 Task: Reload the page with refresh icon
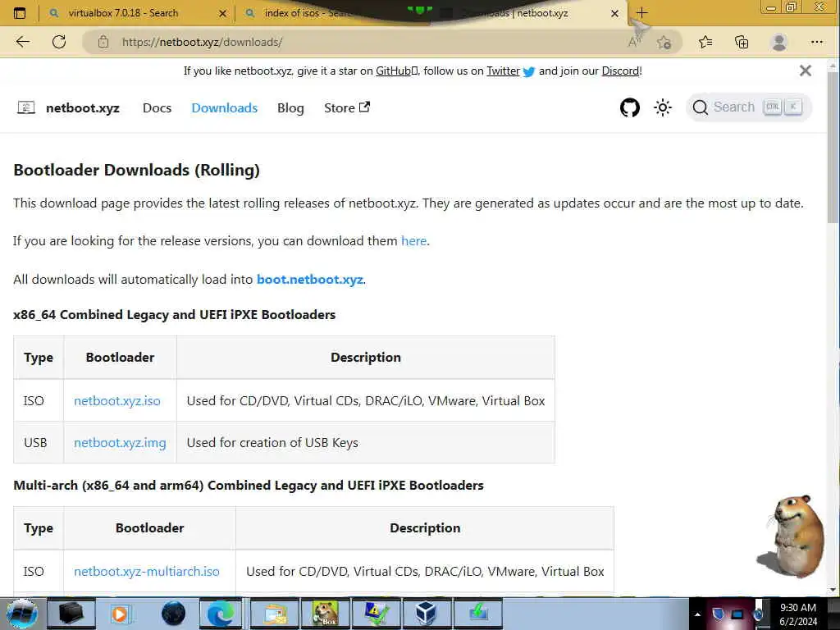click(59, 42)
